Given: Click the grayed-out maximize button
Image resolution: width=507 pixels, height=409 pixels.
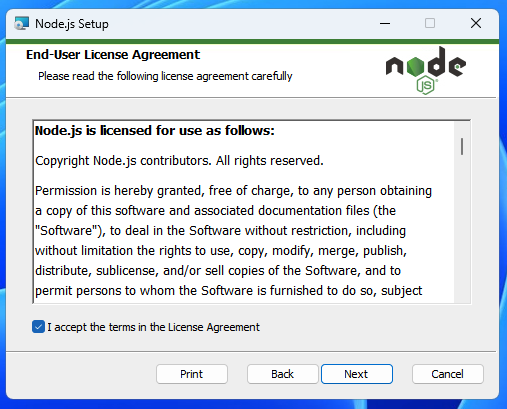Looking at the screenshot, I should pos(430,23).
